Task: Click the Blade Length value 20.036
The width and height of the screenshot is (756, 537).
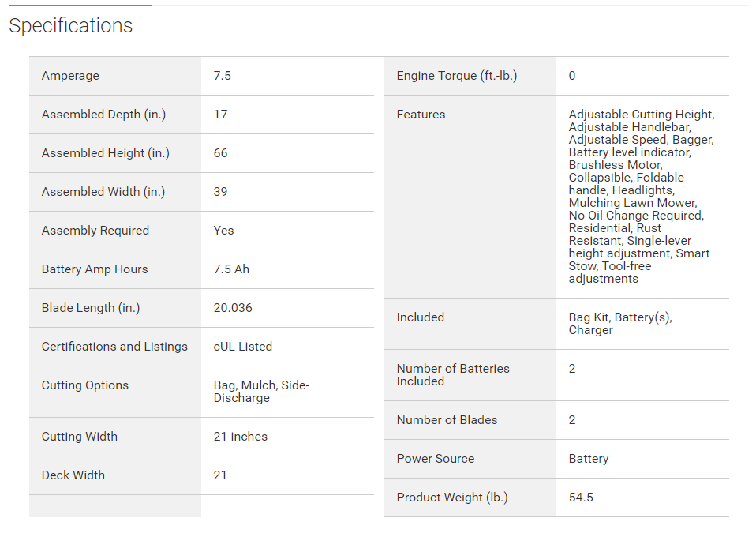Action: [x=233, y=308]
